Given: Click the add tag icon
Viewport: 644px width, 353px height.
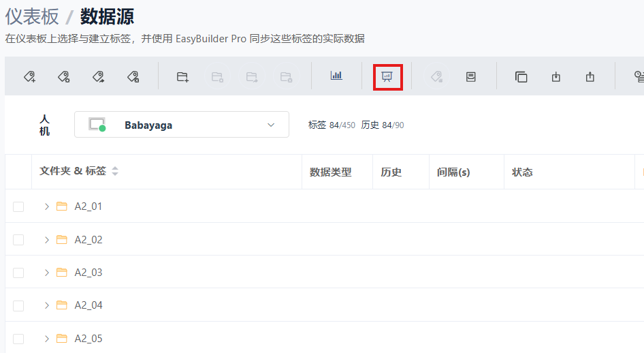Looking at the screenshot, I should 30,76.
